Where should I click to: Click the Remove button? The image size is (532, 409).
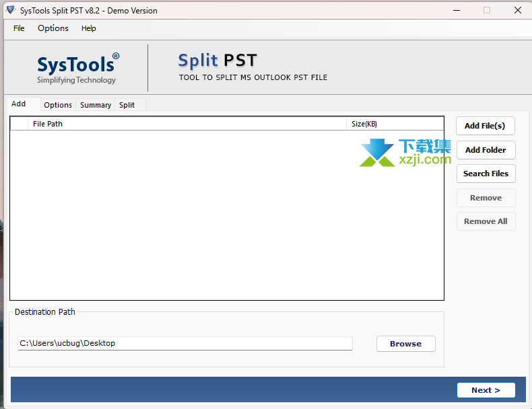486,198
